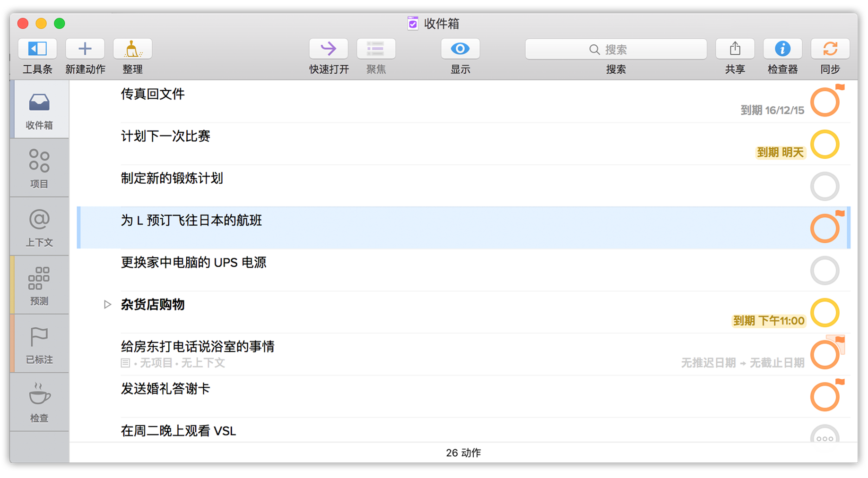Check off 计划下一次比赛 status circle
The height and width of the screenshot is (478, 868).
[x=825, y=144]
